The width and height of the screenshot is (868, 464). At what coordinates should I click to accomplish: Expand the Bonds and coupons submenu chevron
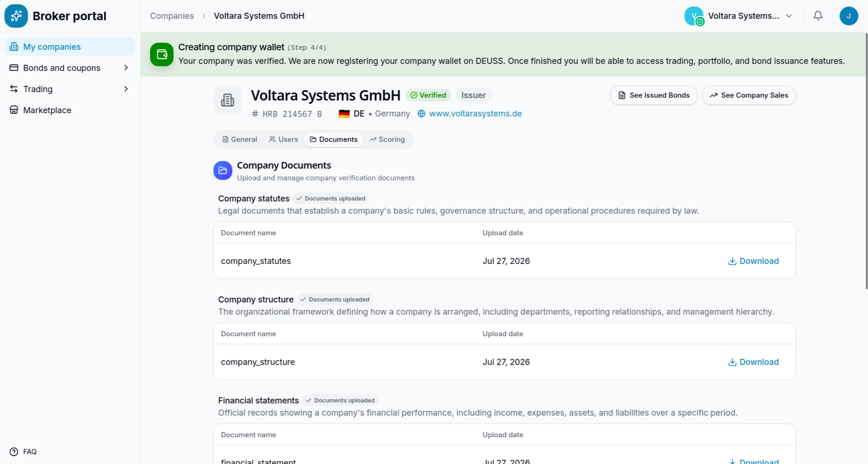click(x=126, y=68)
